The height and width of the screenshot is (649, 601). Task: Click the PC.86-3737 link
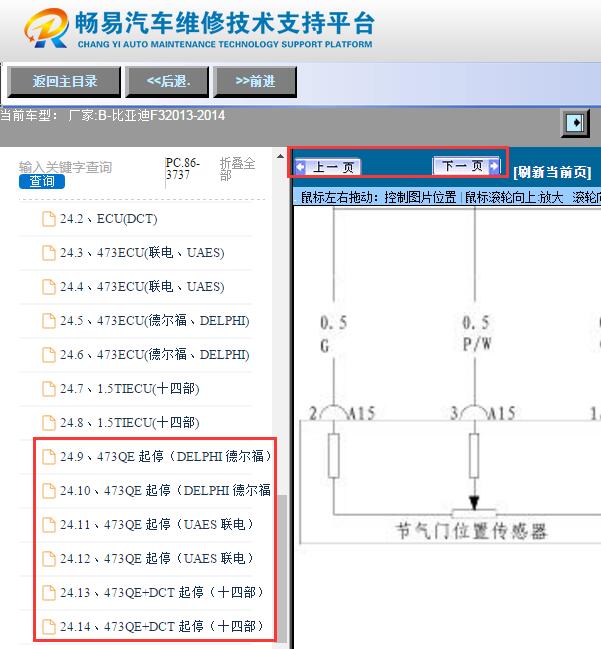[x=183, y=169]
